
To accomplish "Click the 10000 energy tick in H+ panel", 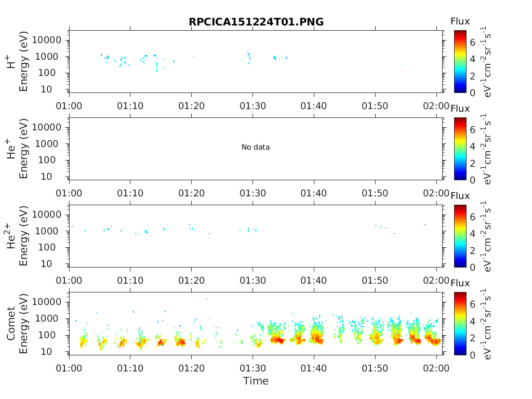I will (x=47, y=40).
